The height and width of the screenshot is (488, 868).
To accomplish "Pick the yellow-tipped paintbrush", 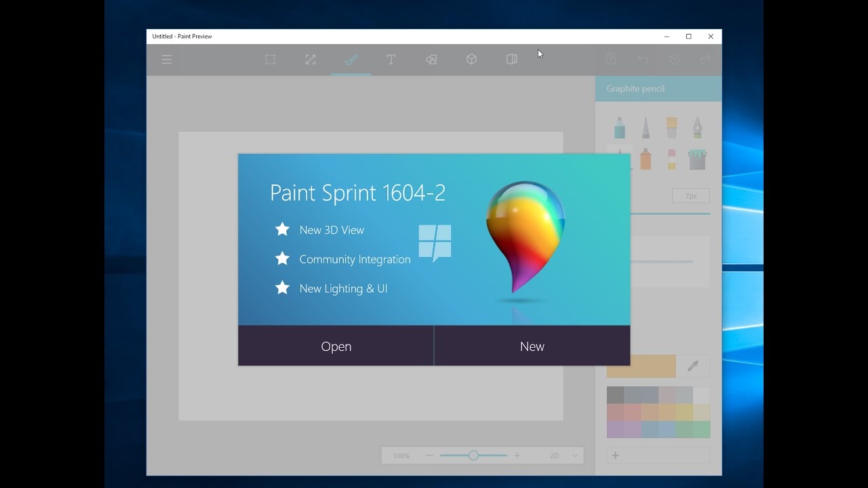I will (671, 127).
